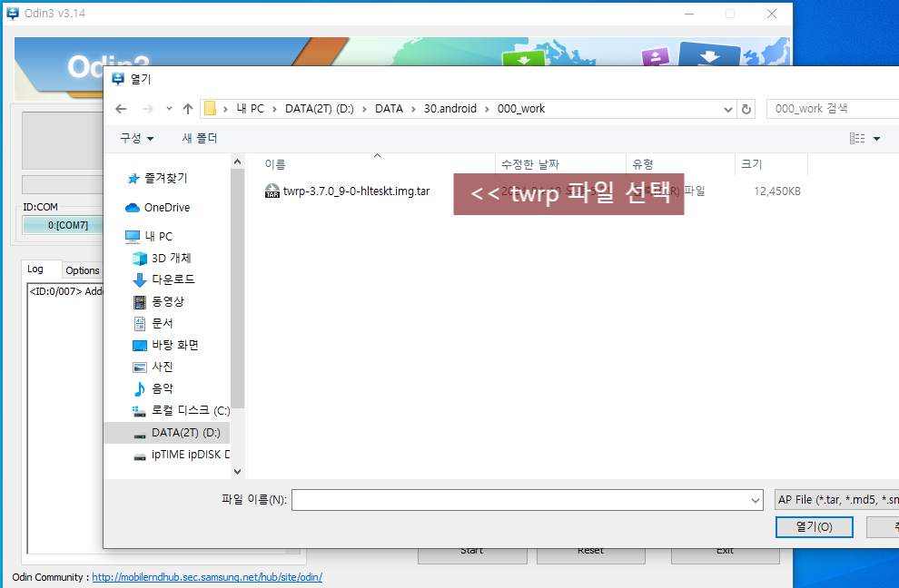
Task: Expand the file name history dropdown
Action: coord(756,500)
